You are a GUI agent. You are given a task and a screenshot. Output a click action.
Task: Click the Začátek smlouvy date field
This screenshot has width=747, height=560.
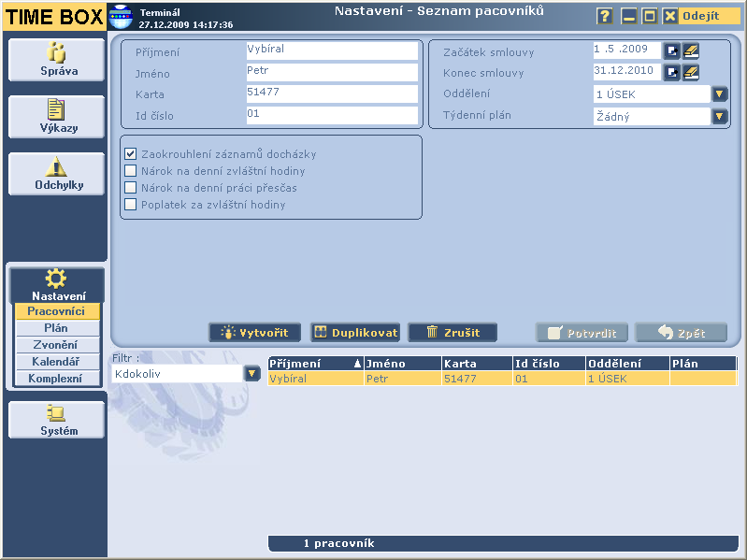[627, 50]
